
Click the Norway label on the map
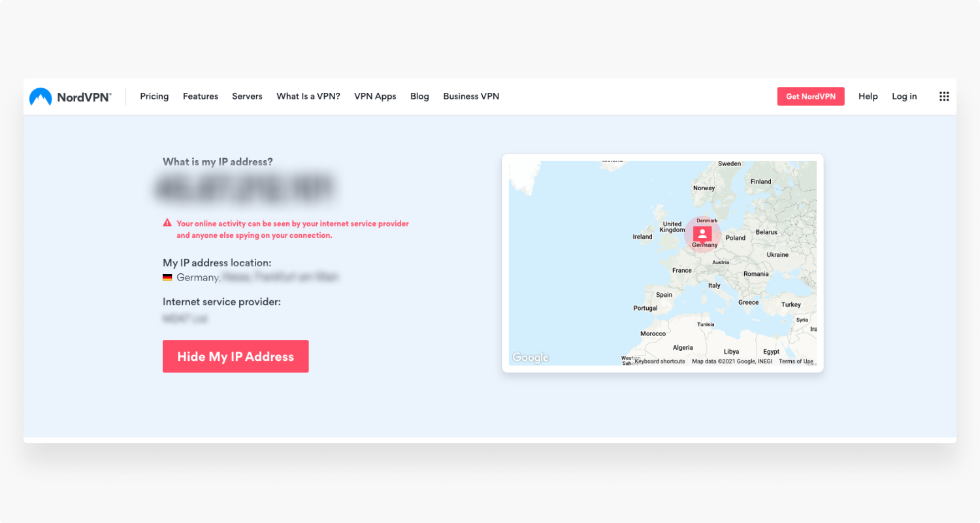click(704, 188)
